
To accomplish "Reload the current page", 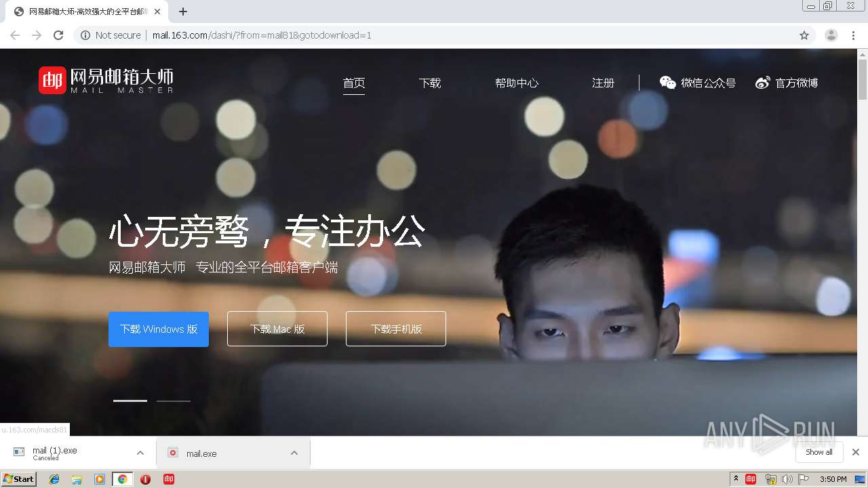I will click(x=58, y=35).
